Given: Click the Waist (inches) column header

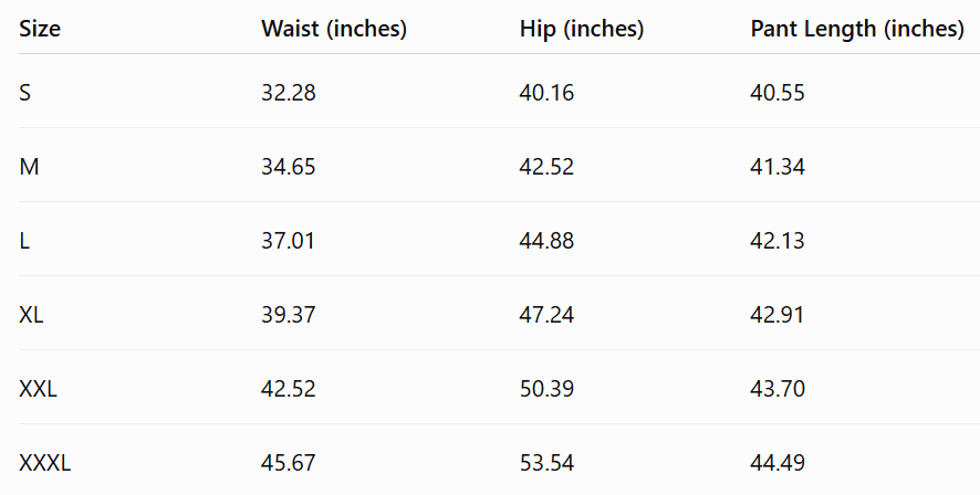Looking at the screenshot, I should [334, 29].
